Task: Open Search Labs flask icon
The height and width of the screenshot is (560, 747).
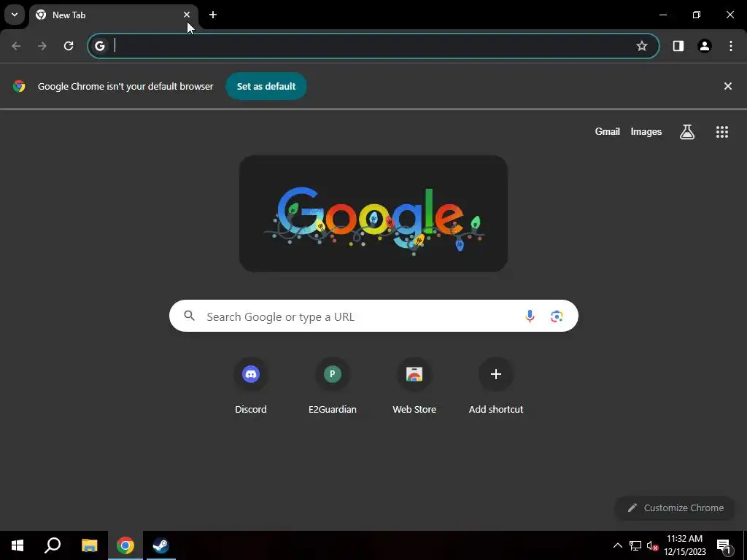Action: tap(687, 132)
